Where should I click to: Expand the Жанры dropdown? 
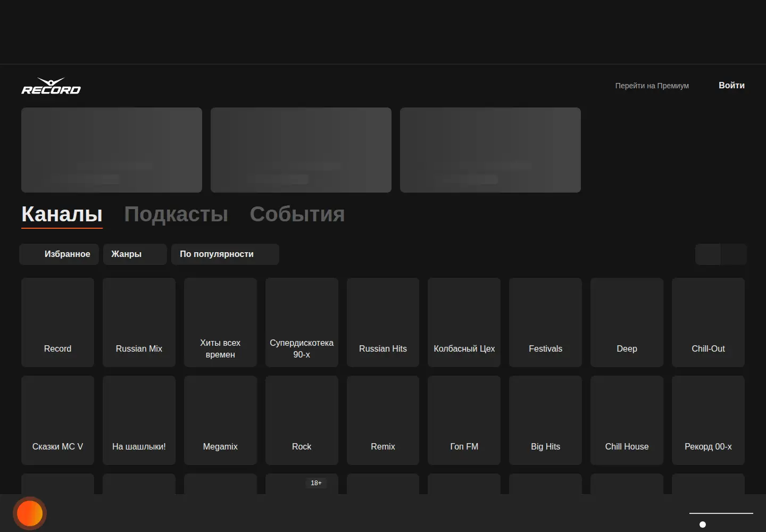[x=135, y=254]
